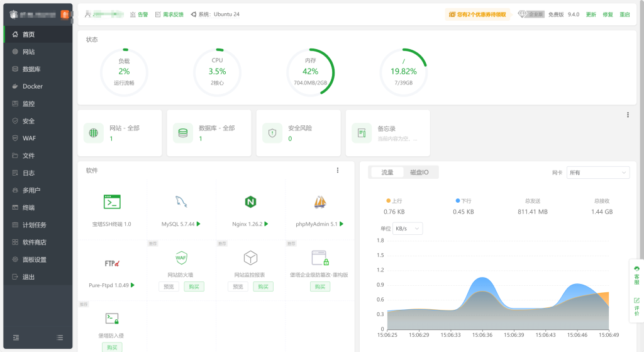Open the 安全风险 card
644x352 pixels.
click(x=299, y=133)
